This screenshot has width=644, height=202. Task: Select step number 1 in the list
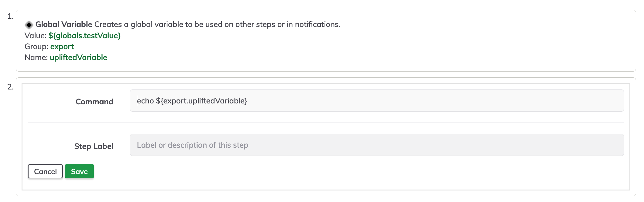click(x=11, y=16)
